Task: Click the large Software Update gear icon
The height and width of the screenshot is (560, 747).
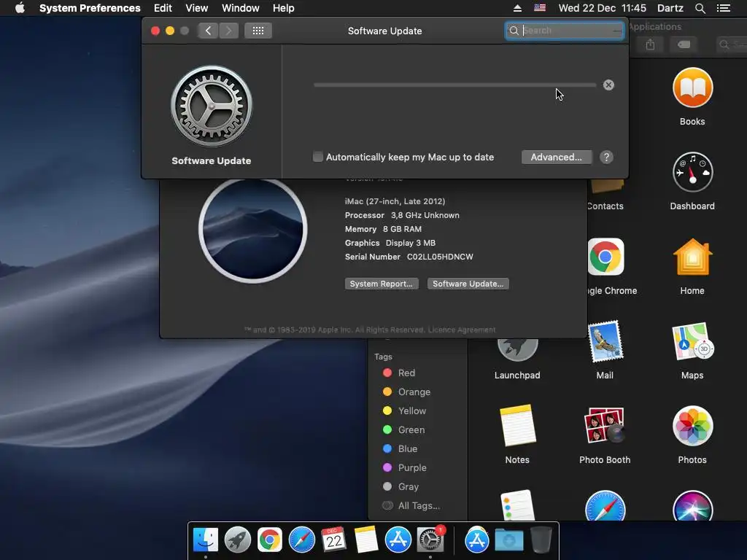Action: [x=212, y=106]
